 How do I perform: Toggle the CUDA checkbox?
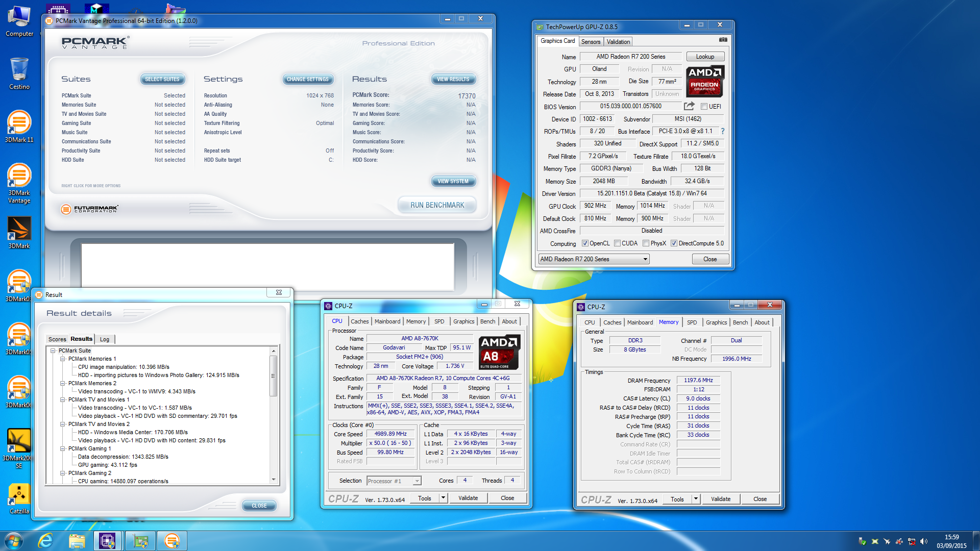click(x=617, y=243)
